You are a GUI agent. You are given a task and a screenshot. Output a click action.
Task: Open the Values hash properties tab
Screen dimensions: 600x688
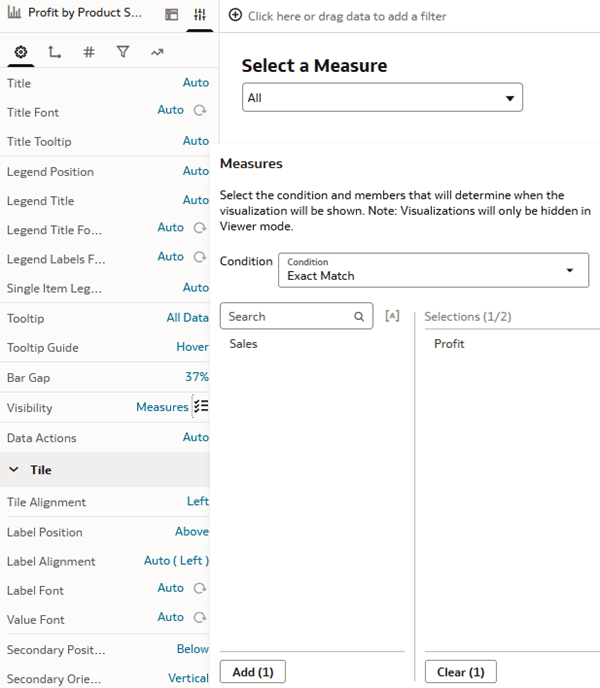pos(88,52)
